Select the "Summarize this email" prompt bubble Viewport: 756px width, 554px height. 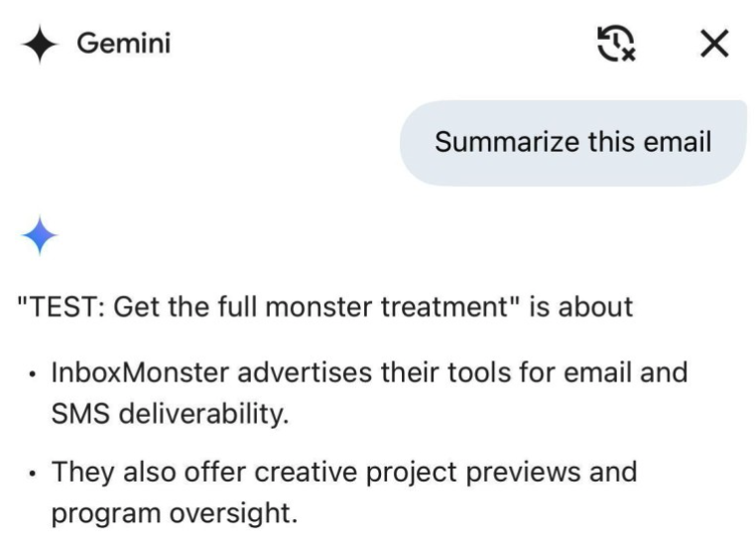[572, 142]
